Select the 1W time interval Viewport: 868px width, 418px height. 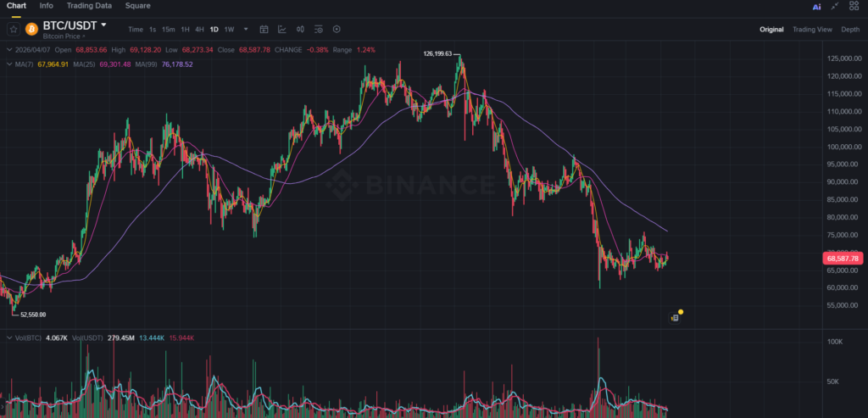tap(229, 29)
